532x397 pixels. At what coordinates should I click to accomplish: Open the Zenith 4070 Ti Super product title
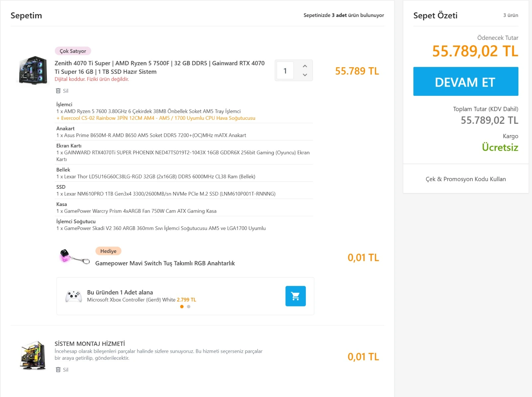click(x=160, y=67)
